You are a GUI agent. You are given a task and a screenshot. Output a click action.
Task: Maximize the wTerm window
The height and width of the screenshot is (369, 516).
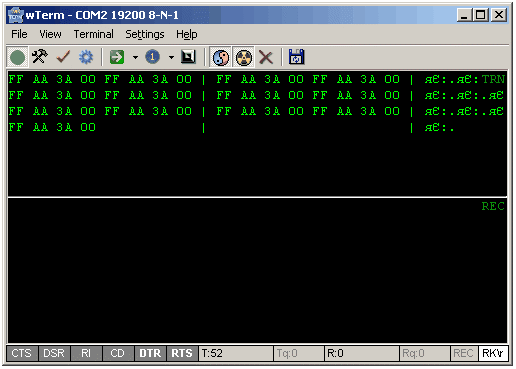click(x=480, y=15)
